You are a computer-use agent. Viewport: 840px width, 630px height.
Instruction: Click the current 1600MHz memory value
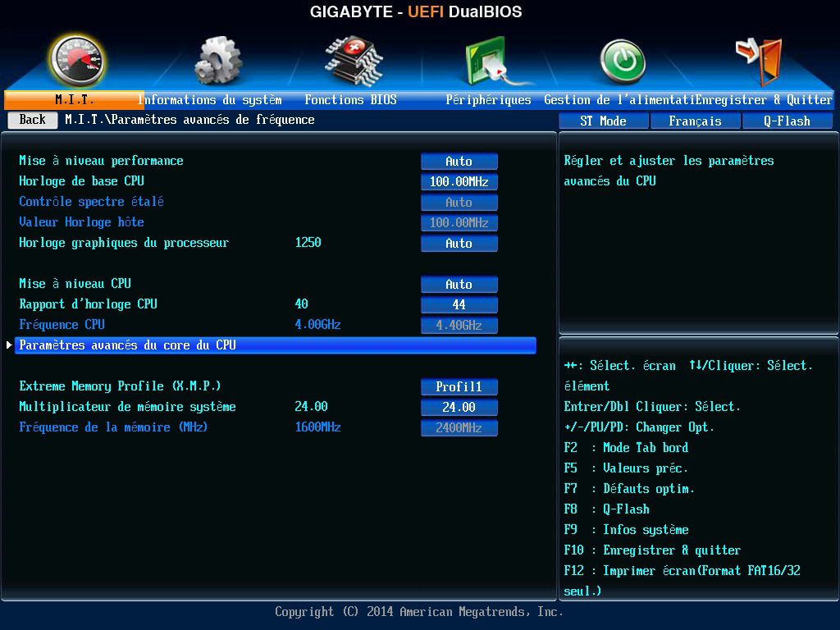pyautogui.click(x=317, y=427)
